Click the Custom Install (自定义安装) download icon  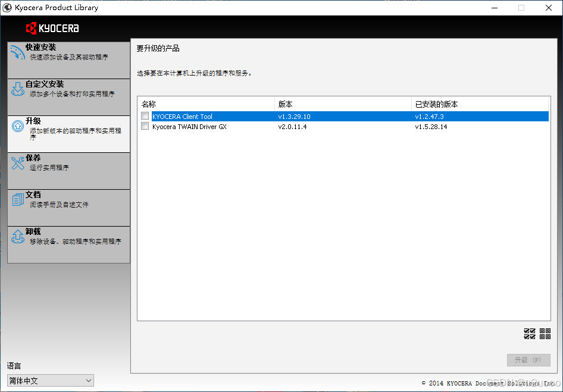[18, 89]
